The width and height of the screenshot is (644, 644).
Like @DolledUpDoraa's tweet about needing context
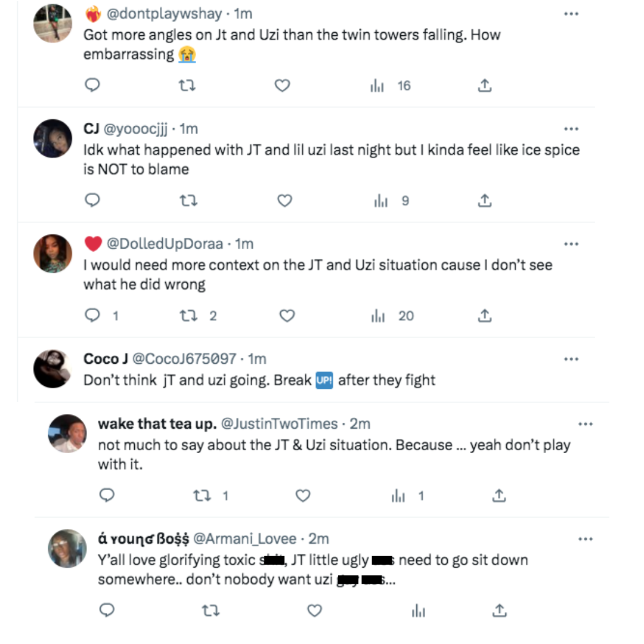287,316
